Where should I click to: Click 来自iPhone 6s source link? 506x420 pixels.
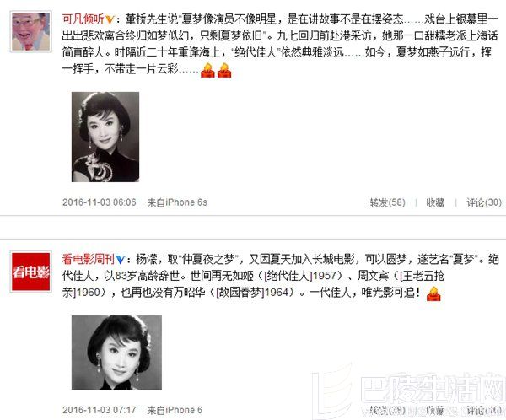(177, 202)
